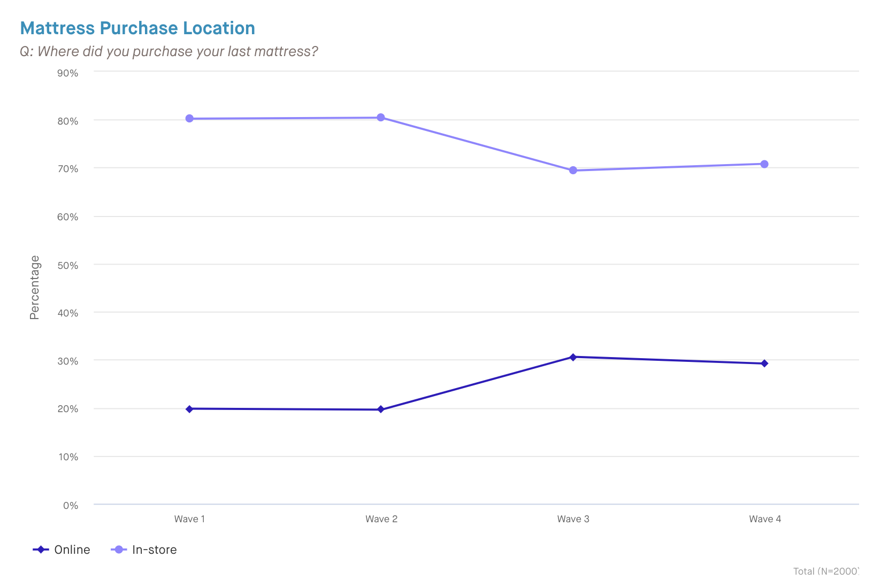This screenshot has width=873, height=588.
Task: Click the In-store circle marker at Wave 1
Action: coord(189,119)
